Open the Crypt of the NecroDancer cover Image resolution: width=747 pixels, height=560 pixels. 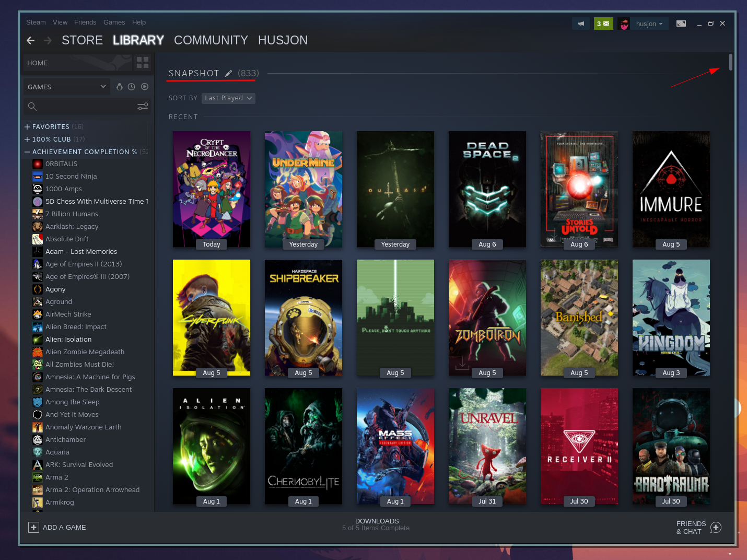pyautogui.click(x=212, y=189)
